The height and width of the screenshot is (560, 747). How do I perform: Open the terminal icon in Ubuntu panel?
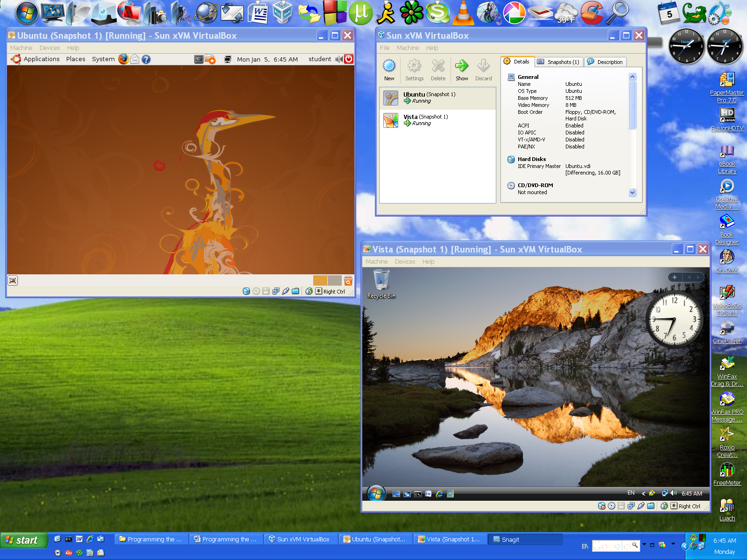click(x=198, y=59)
